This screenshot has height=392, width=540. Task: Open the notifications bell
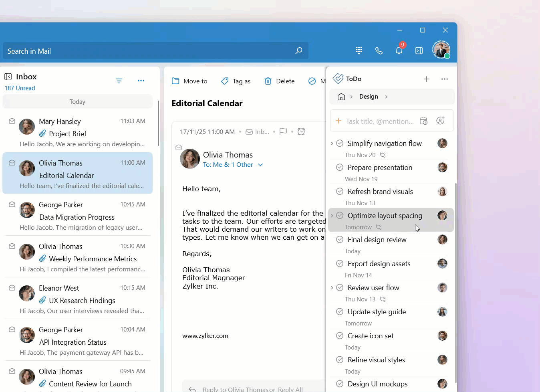pos(399,51)
